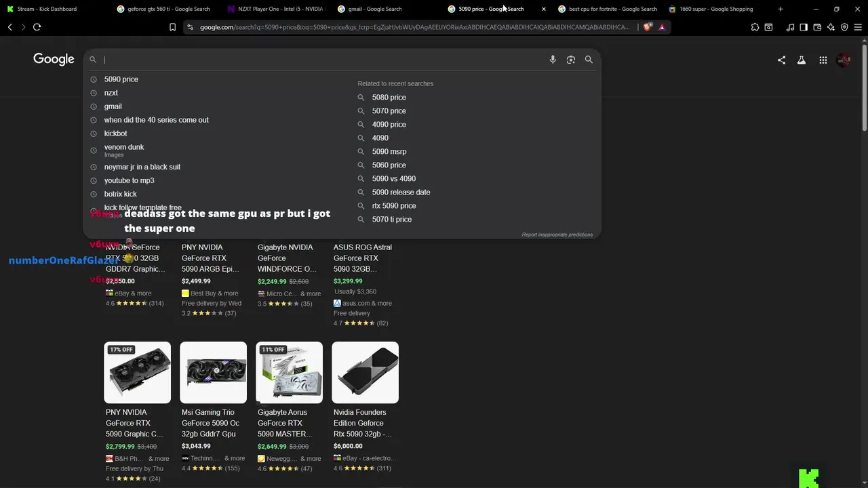This screenshot has height=488, width=868.
Task: Start voice search with microphone icon
Action: tap(553, 60)
